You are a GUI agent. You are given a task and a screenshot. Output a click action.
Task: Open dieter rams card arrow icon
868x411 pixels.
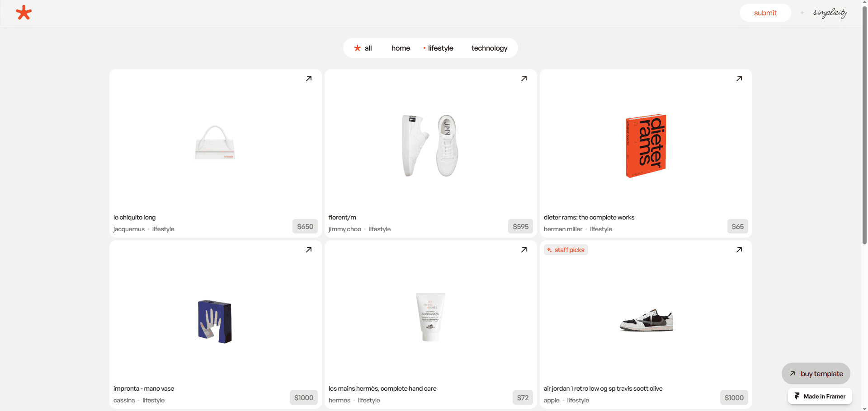(739, 79)
